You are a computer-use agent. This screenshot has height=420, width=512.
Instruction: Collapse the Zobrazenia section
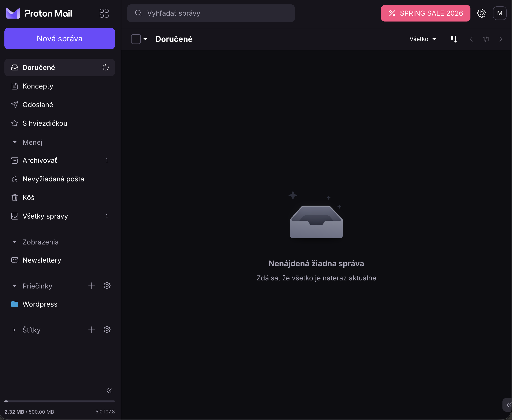15,242
